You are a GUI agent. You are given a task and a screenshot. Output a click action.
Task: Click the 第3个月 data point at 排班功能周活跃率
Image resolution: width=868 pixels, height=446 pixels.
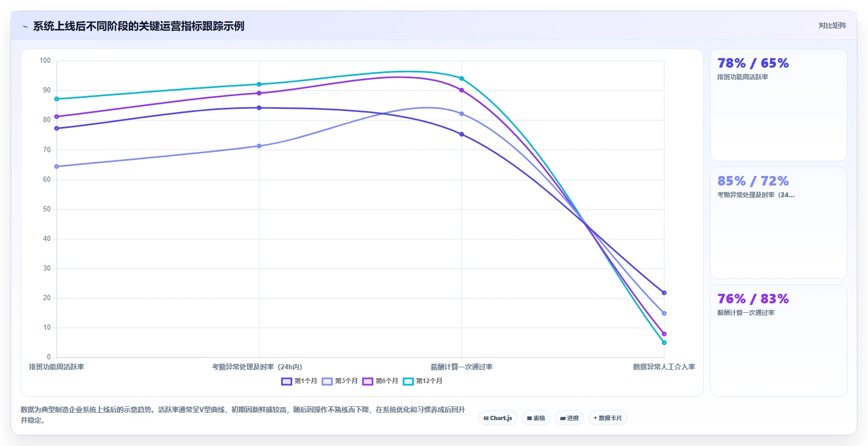pyautogui.click(x=57, y=166)
